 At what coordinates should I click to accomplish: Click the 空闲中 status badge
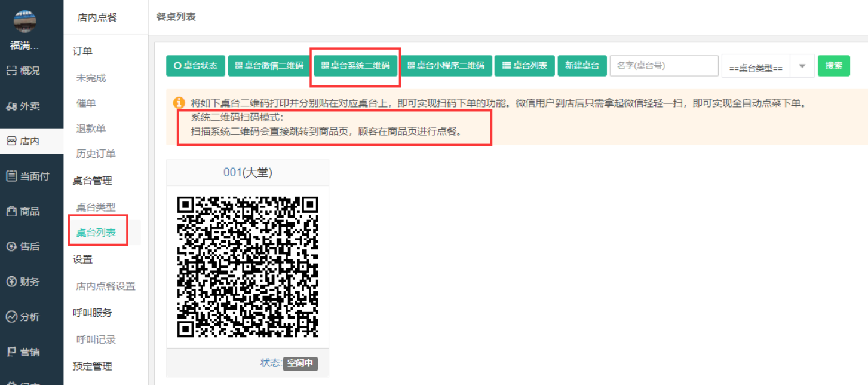(x=300, y=363)
